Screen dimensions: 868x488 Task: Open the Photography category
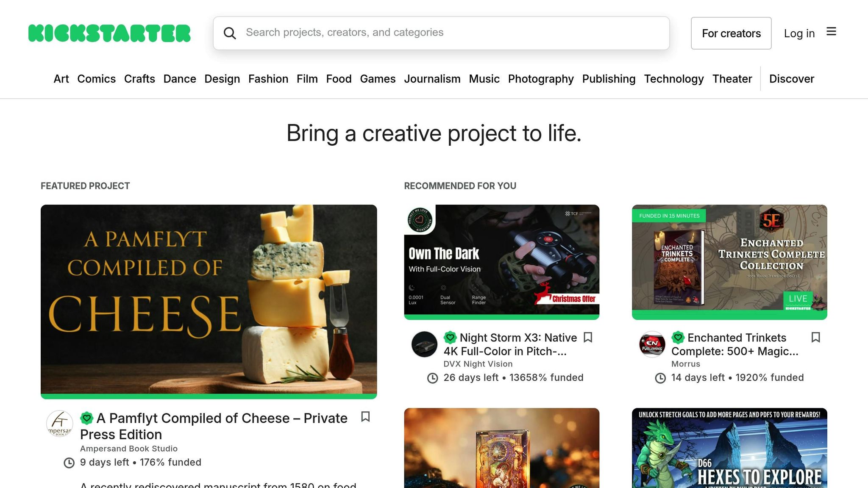click(541, 79)
